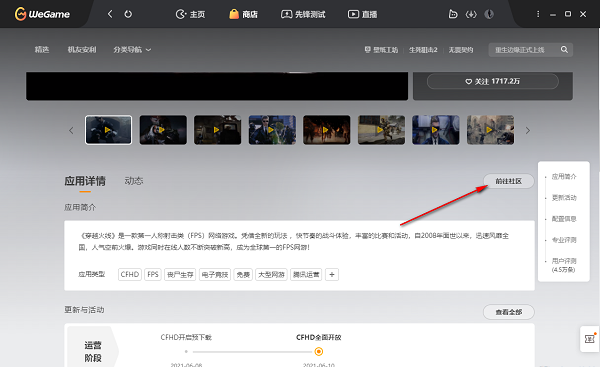Select the fourth video thumbnail with suited man
600x367 pixels.
point(272,130)
